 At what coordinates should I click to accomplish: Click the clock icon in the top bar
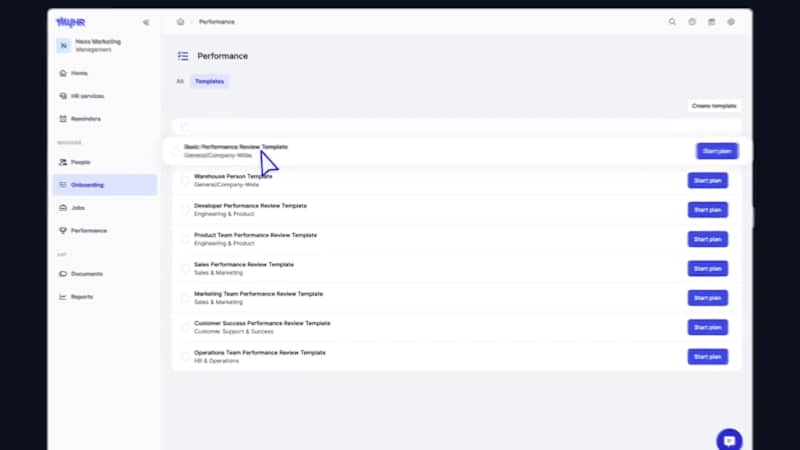692,22
